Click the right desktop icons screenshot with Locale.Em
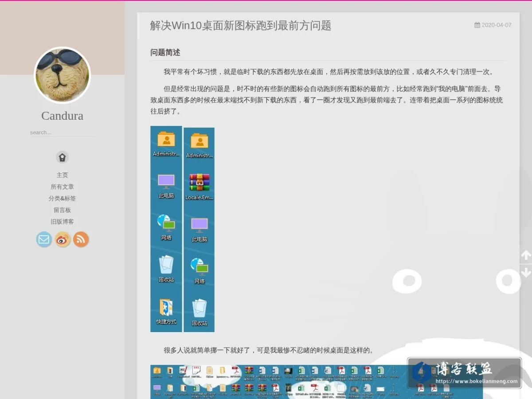The image size is (532, 399). 199,230
